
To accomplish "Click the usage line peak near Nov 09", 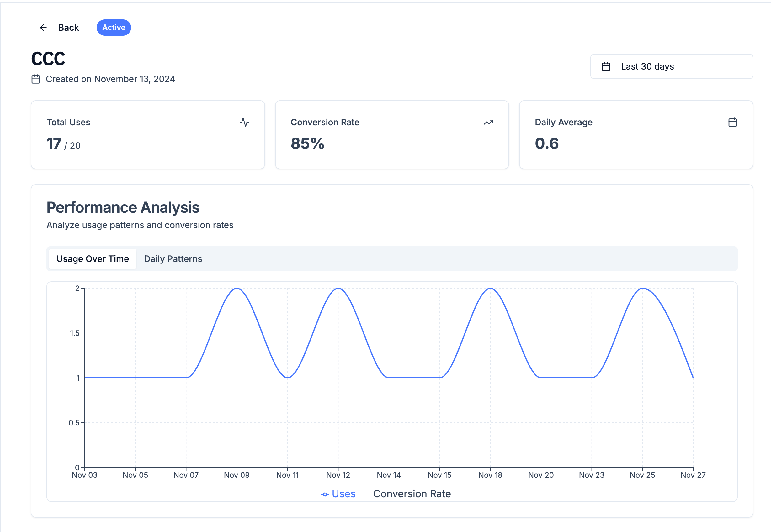I will pyautogui.click(x=237, y=288).
